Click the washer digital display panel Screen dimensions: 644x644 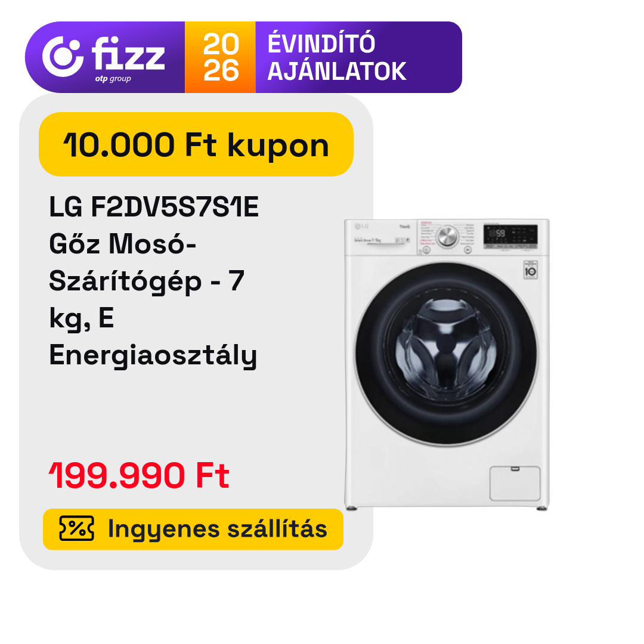510,236
